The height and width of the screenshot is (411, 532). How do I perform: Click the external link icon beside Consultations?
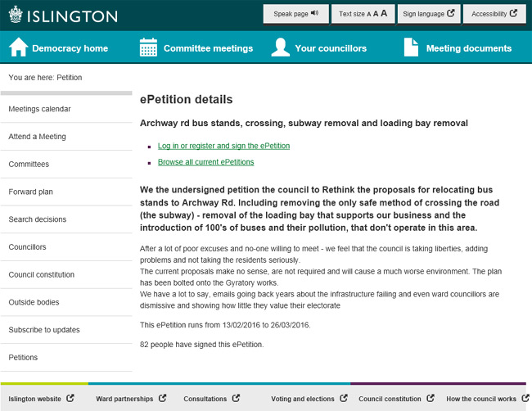[234, 399]
